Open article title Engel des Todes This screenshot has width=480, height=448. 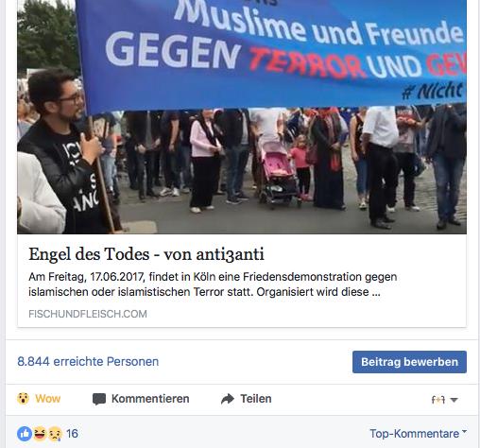click(146, 254)
